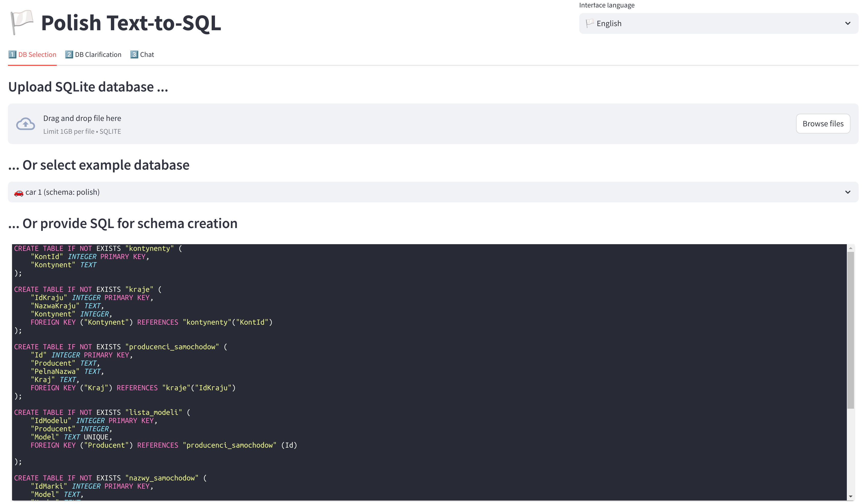Click the cloud upload icon
The width and height of the screenshot is (863, 504).
click(x=26, y=124)
